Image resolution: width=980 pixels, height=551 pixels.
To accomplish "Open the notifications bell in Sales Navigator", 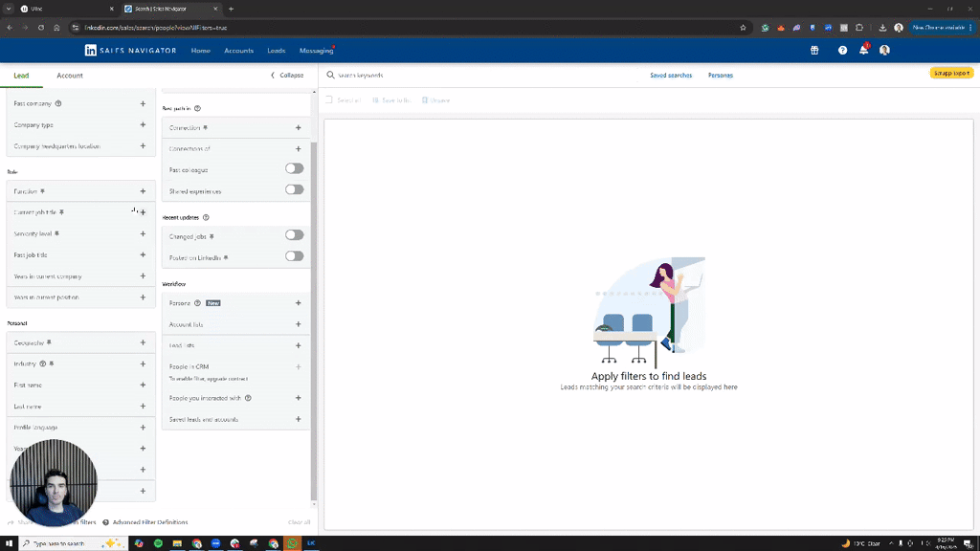I will click(863, 50).
